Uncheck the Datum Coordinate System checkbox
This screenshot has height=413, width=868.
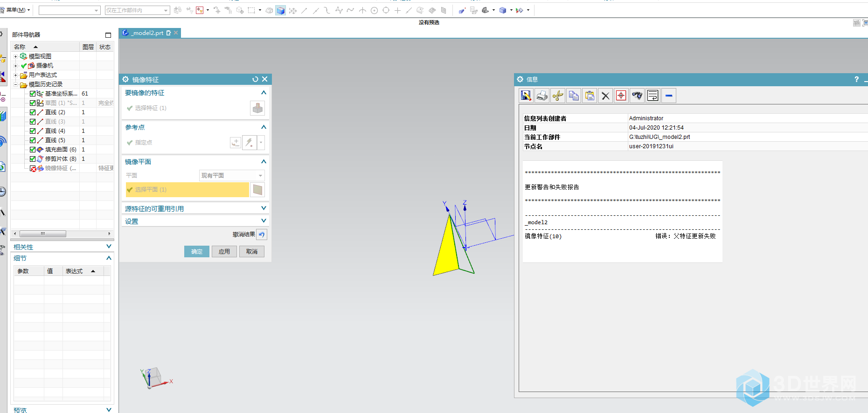(x=33, y=94)
